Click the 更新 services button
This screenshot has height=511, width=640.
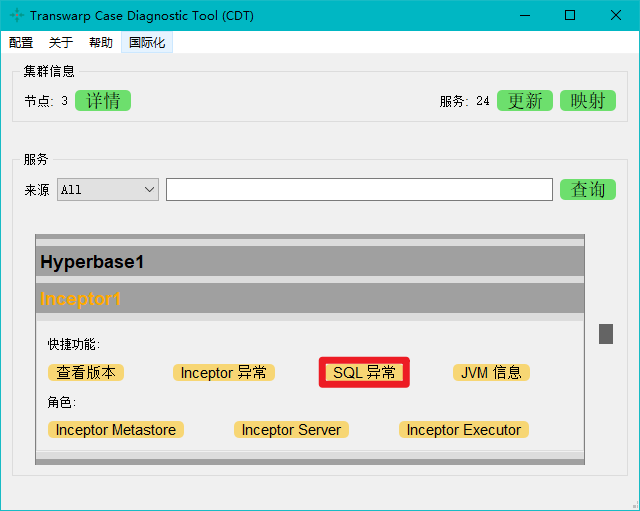[x=525, y=101]
